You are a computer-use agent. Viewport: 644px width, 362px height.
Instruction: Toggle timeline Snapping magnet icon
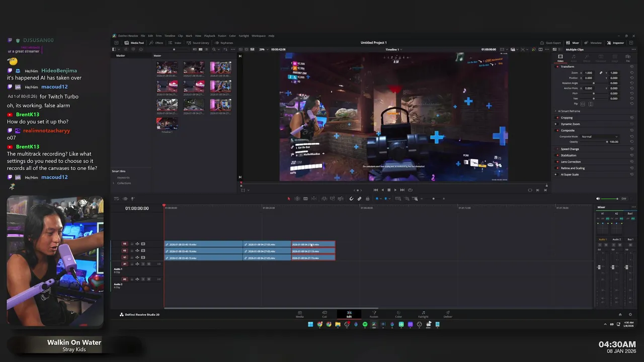click(x=351, y=199)
